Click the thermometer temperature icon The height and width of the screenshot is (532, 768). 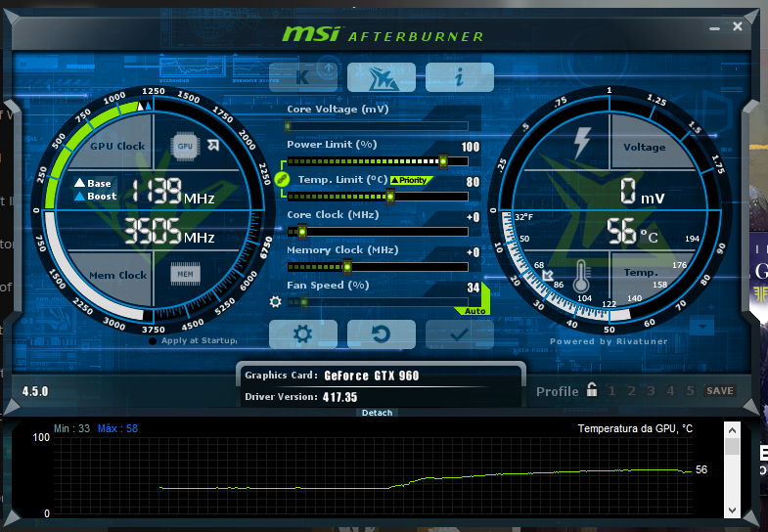581,276
